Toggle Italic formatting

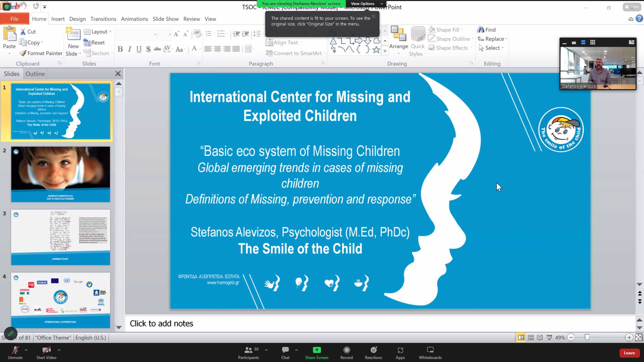pyautogui.click(x=130, y=49)
